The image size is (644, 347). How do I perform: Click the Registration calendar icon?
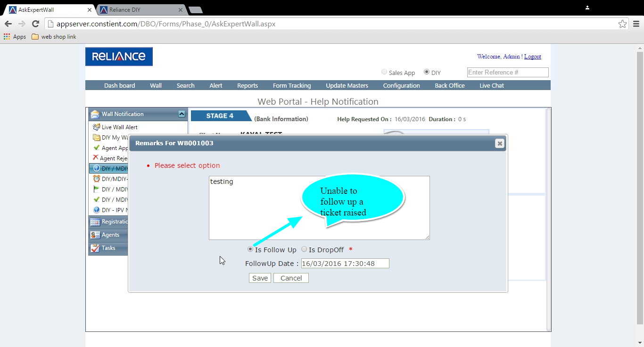(x=95, y=222)
